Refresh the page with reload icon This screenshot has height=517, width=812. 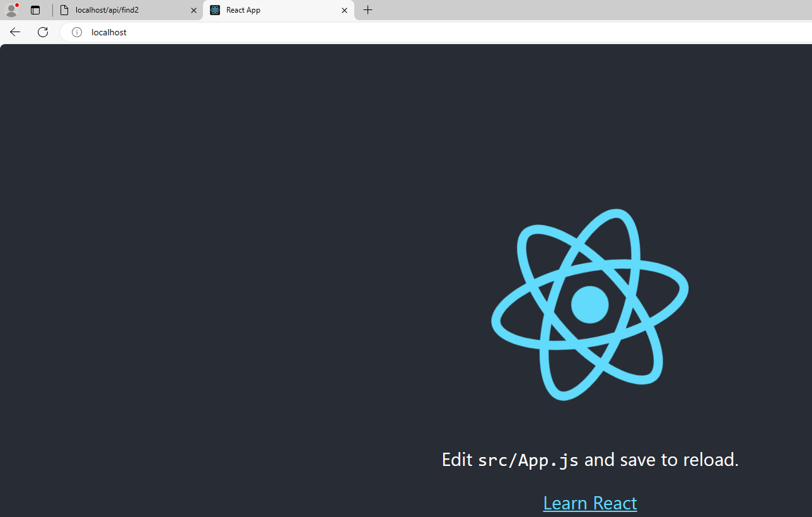(43, 32)
